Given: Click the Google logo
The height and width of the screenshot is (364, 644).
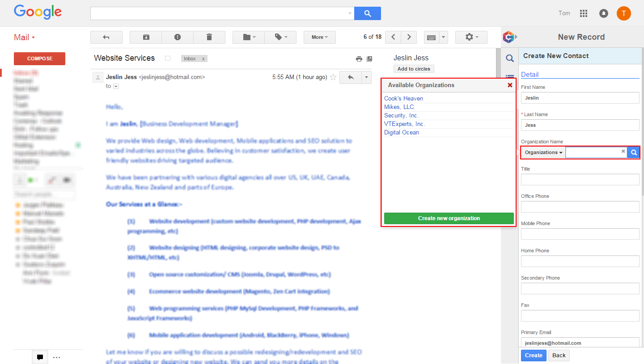Looking at the screenshot, I should (x=38, y=12).
